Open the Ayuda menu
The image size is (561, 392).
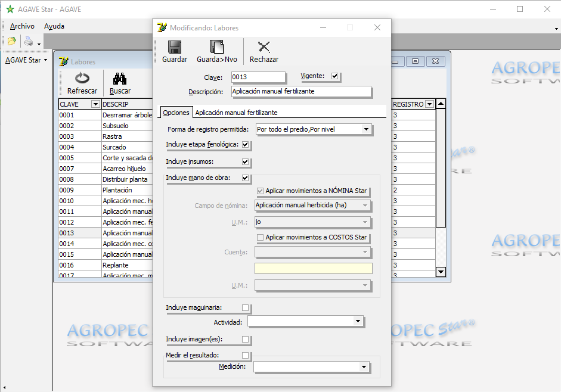point(54,26)
